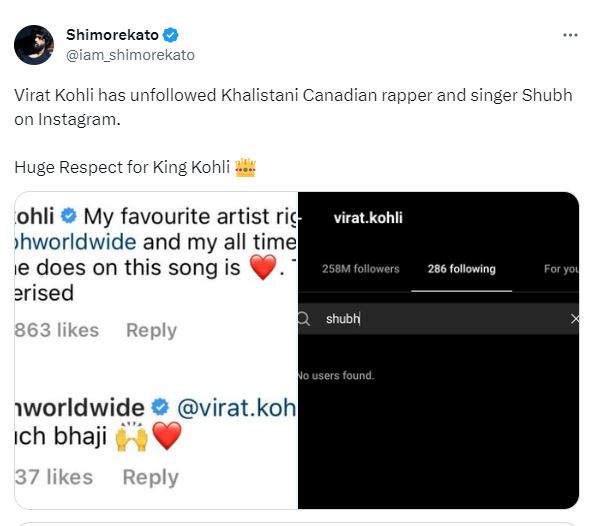Click the raised hands emoji in reply

132,436
